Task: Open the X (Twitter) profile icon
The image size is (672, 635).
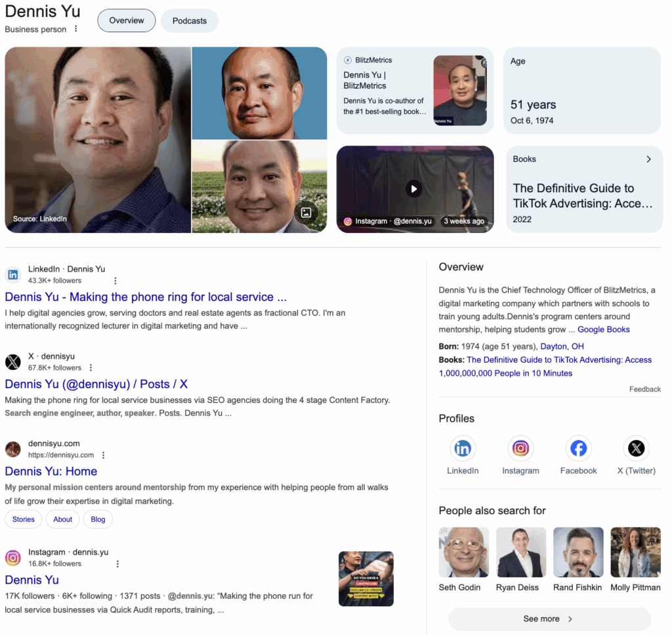Action: point(636,449)
